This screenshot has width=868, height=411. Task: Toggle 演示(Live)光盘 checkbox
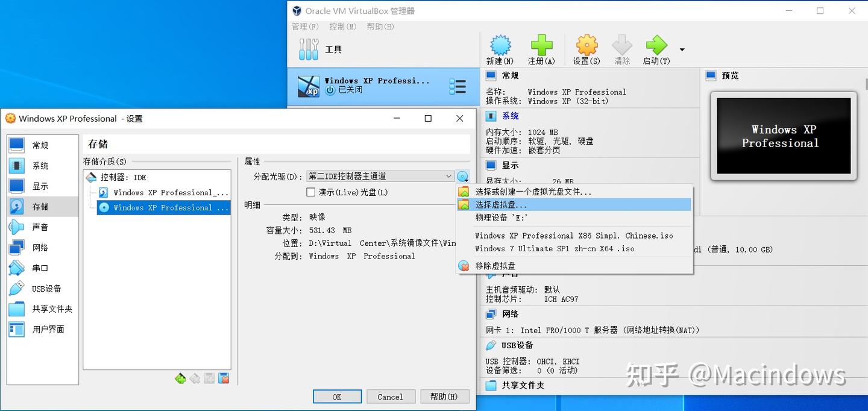[311, 192]
